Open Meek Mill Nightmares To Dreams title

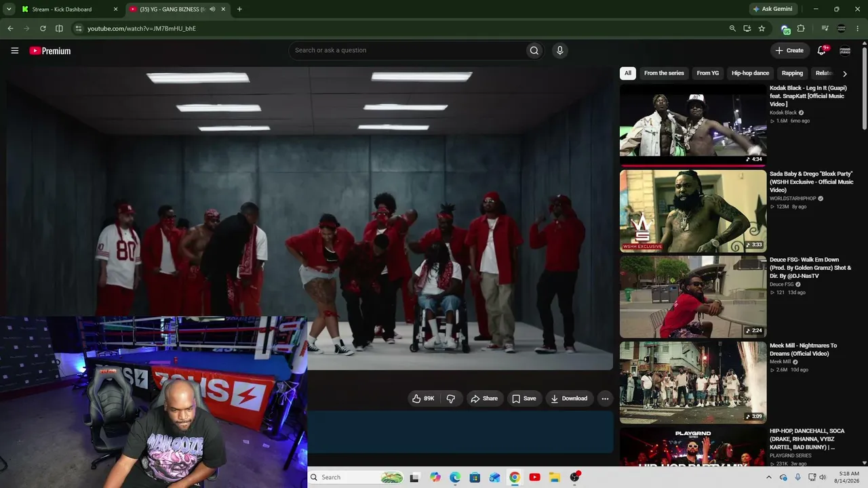click(x=804, y=349)
